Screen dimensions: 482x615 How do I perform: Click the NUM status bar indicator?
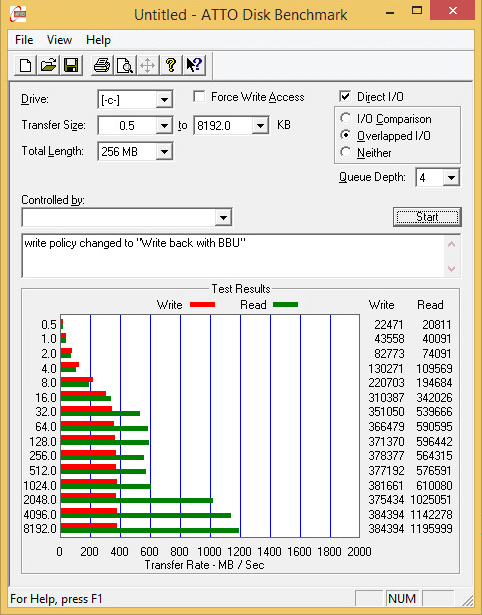click(402, 599)
